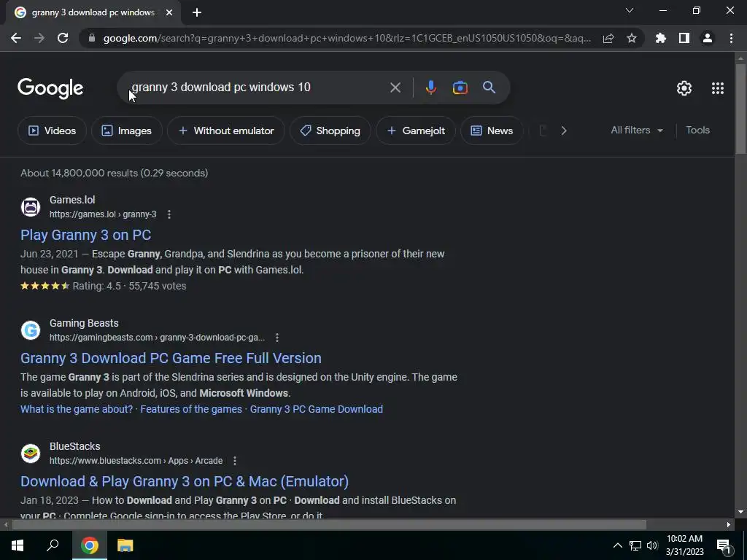The image size is (747, 560).
Task: Add the Gamejolt filter chip
Action: coord(416,131)
